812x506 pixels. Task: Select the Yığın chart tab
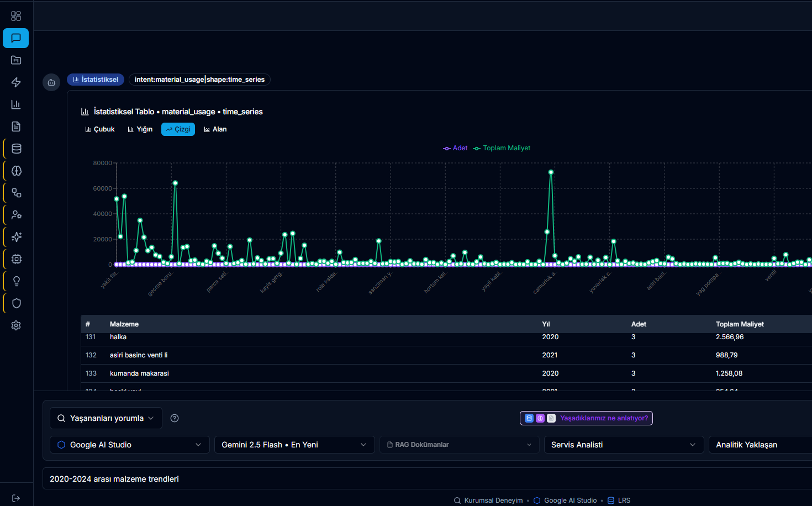pyautogui.click(x=140, y=129)
